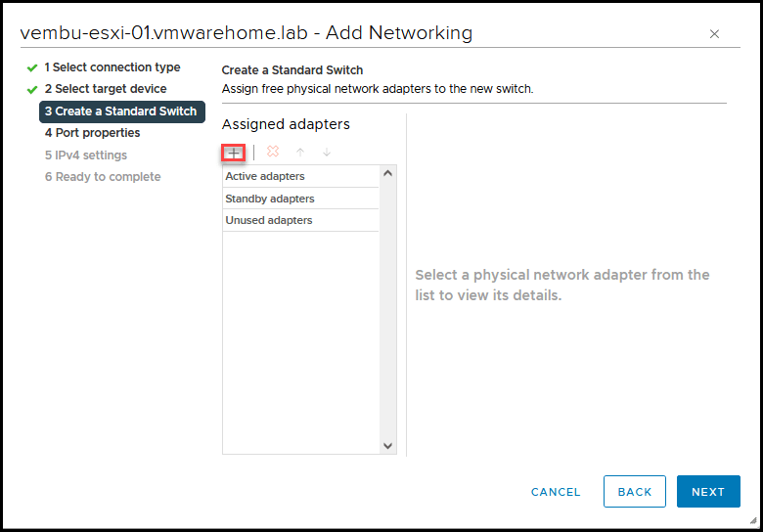Viewport: 763px width, 532px height.
Task: Select the Unused adapters group
Action: [300, 220]
